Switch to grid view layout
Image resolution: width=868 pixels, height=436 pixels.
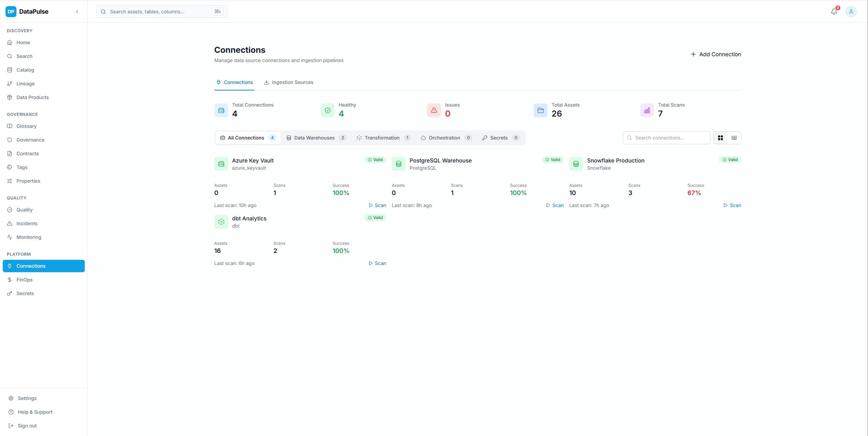tap(720, 138)
